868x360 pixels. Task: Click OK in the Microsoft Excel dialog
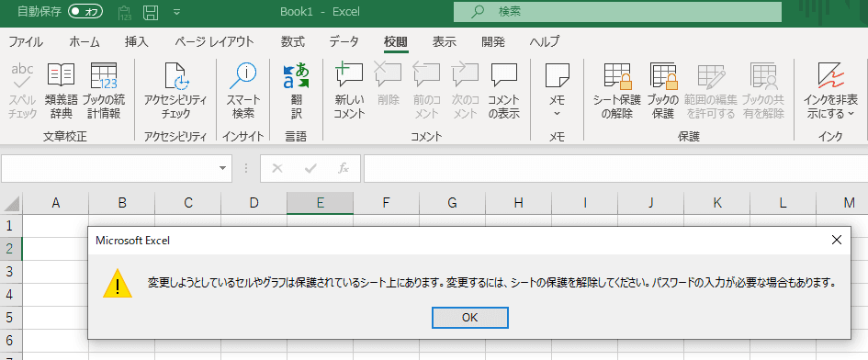(470, 318)
